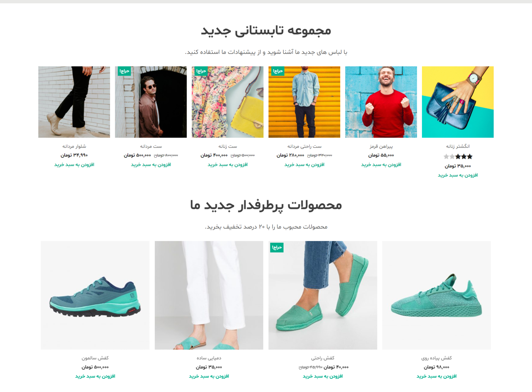
Task: Click افزودن به سبد خرید under ست راحتی مردانه
Action: (304, 165)
